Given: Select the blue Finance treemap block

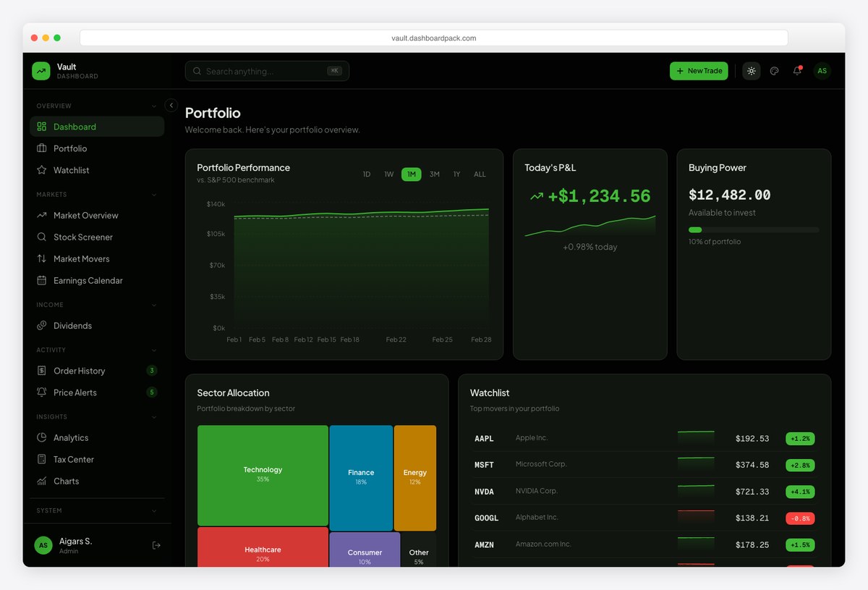Looking at the screenshot, I should pos(361,478).
